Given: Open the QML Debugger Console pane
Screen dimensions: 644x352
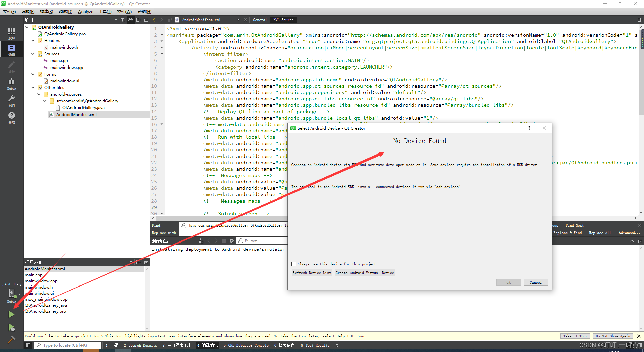Looking at the screenshot, I should pyautogui.click(x=246, y=345).
